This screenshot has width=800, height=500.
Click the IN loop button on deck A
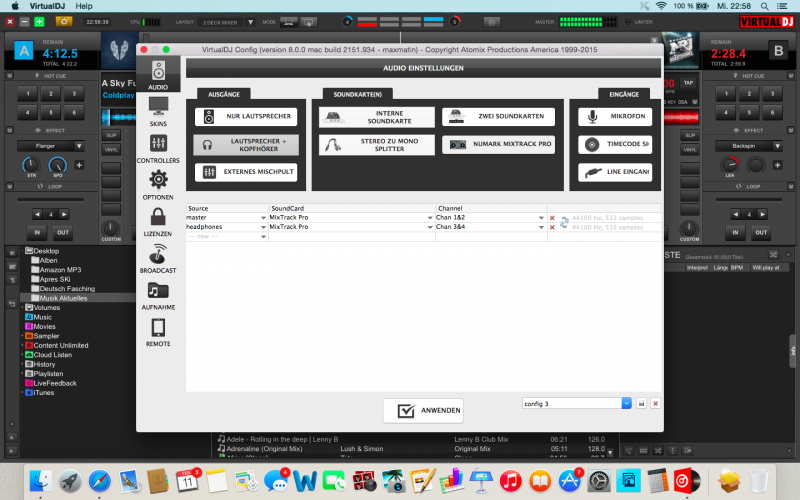click(37, 233)
